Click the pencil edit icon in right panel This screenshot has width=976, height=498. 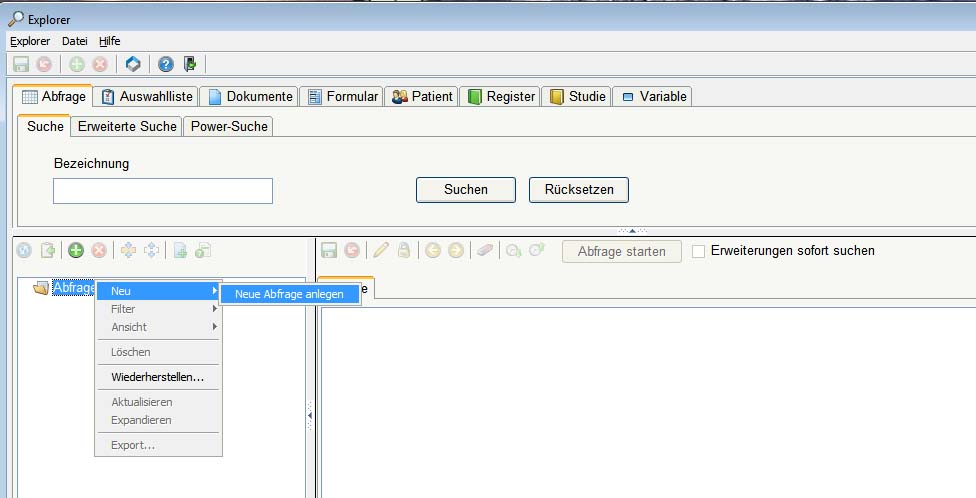381,251
